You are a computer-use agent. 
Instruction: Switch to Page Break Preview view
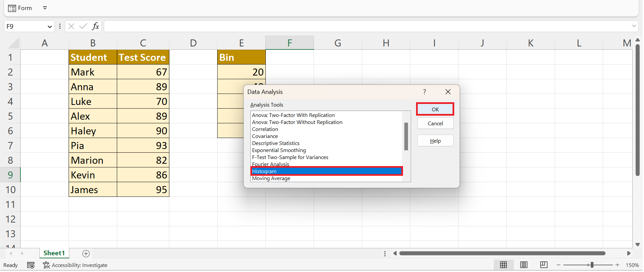point(544,265)
